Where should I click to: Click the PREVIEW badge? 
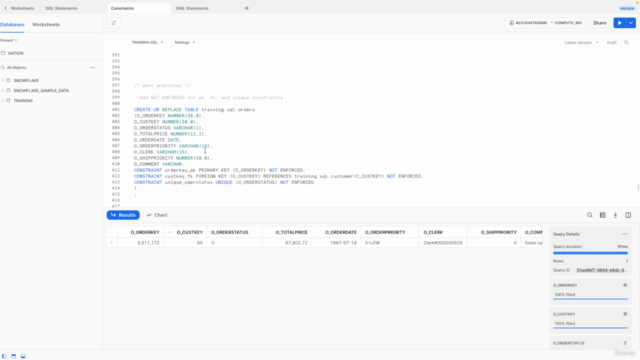627,8
